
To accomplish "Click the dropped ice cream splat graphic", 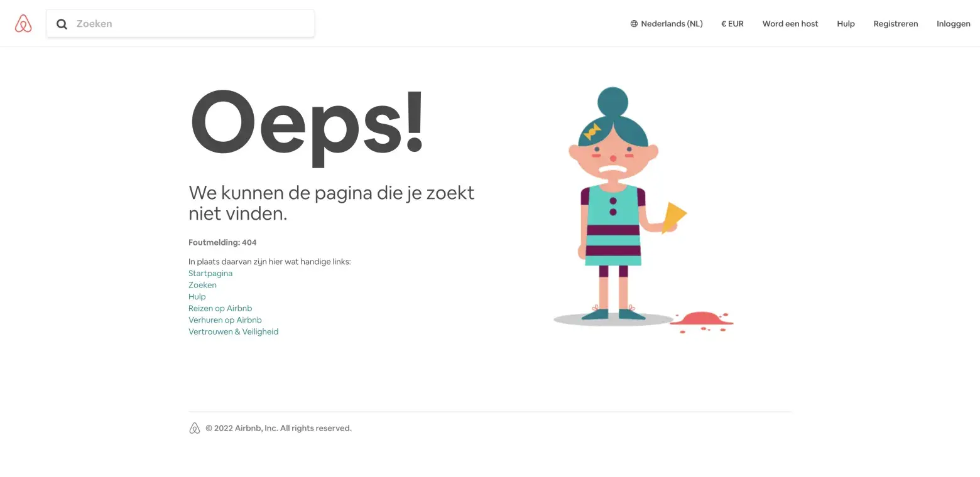I will tap(701, 320).
